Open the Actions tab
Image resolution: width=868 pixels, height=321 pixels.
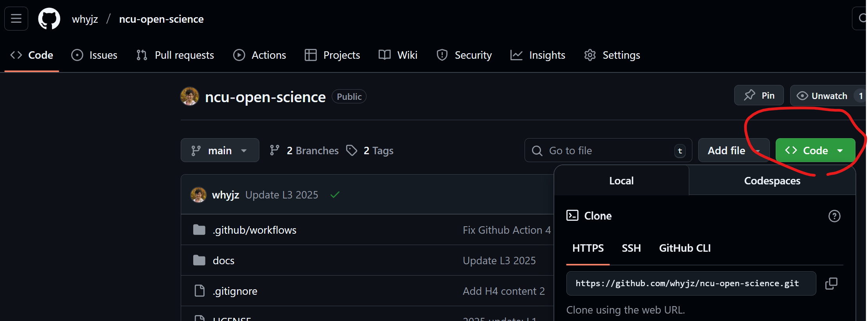260,55
